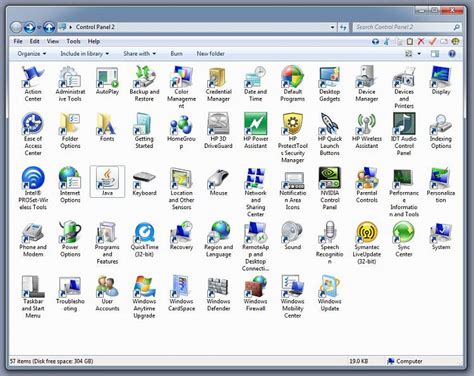Open the change view options arrow
474x376 pixels.
[x=419, y=54]
